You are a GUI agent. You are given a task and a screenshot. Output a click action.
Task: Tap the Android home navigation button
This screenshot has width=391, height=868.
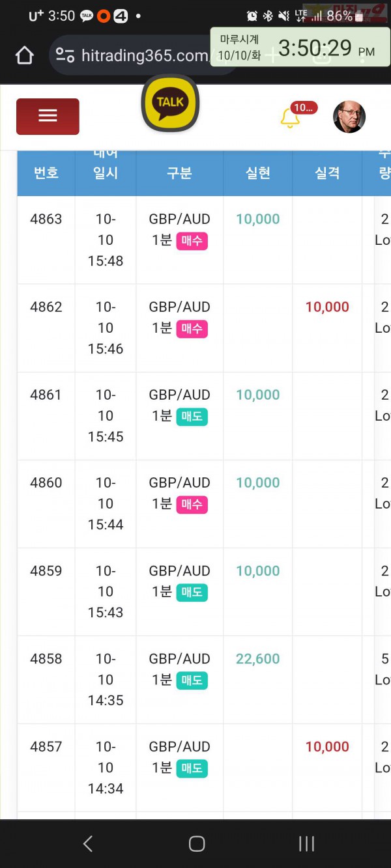click(196, 844)
